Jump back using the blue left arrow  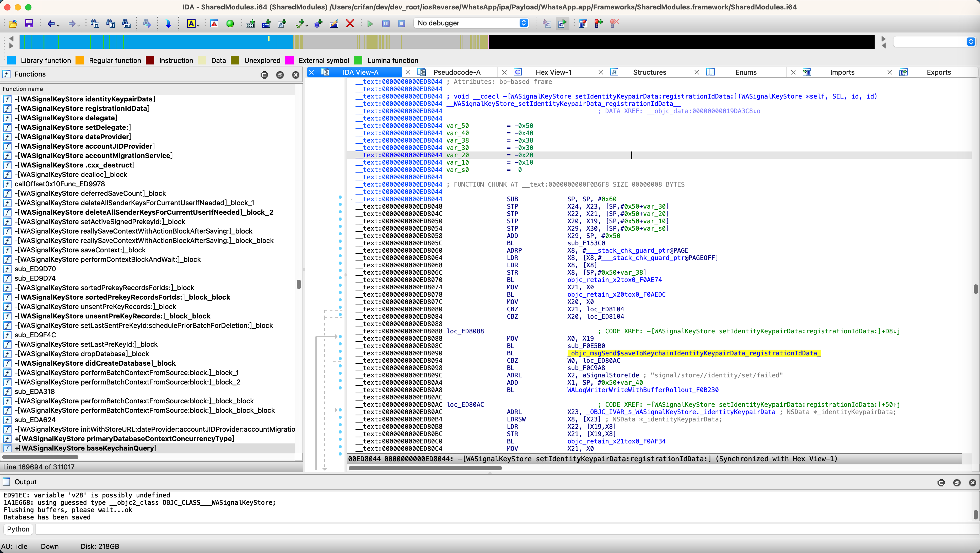pyautogui.click(x=51, y=24)
